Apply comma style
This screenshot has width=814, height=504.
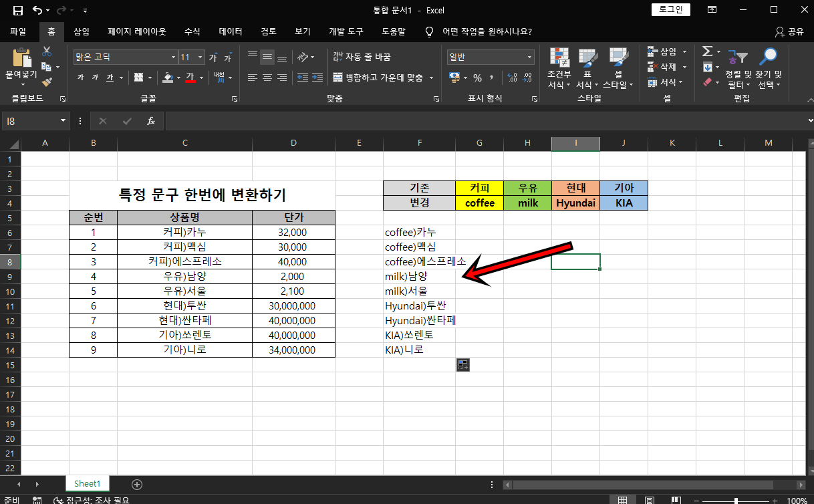click(492, 78)
